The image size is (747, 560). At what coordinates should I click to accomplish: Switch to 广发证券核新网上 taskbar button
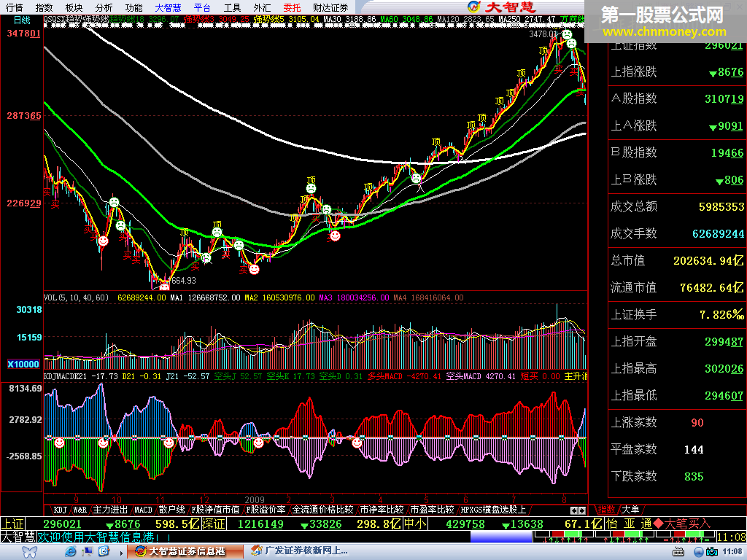click(300, 551)
